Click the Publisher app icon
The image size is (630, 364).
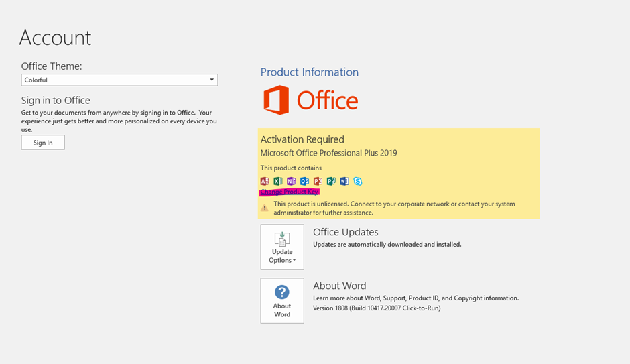(x=331, y=181)
